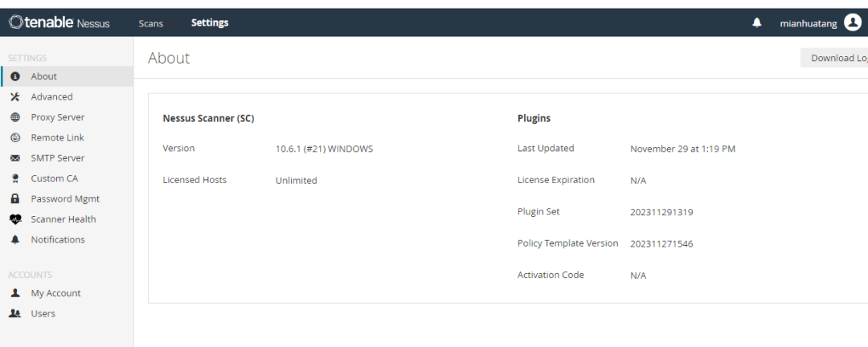Screen dimensions: 868x347
Task: Click the My Account person icon
Action: pyautogui.click(x=15, y=293)
